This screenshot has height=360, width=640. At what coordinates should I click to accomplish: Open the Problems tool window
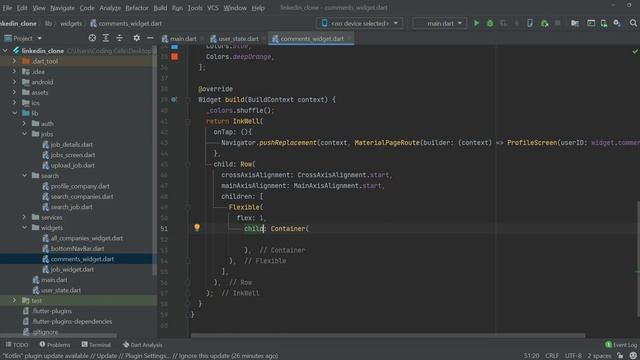click(x=55, y=345)
